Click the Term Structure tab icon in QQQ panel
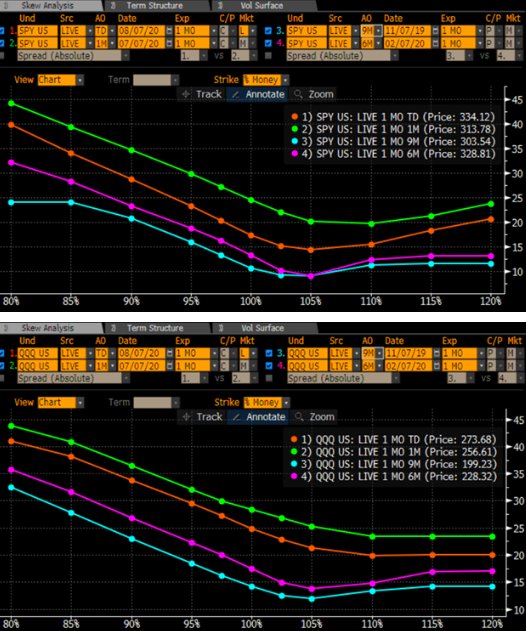The width and height of the screenshot is (526, 631). [113, 328]
